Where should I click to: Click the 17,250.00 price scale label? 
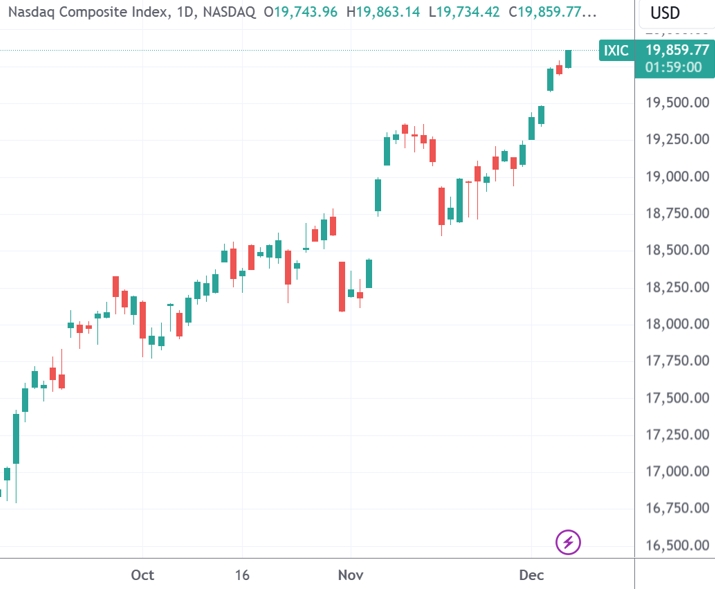[677, 434]
